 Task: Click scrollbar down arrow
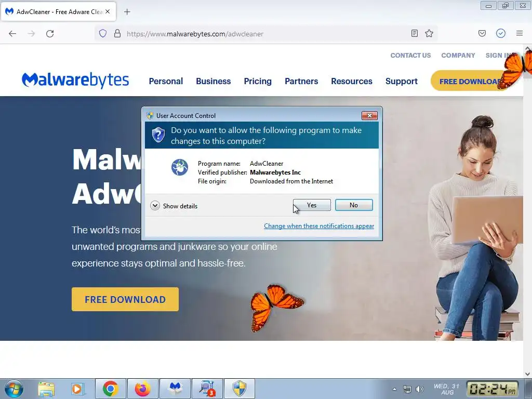(x=528, y=374)
